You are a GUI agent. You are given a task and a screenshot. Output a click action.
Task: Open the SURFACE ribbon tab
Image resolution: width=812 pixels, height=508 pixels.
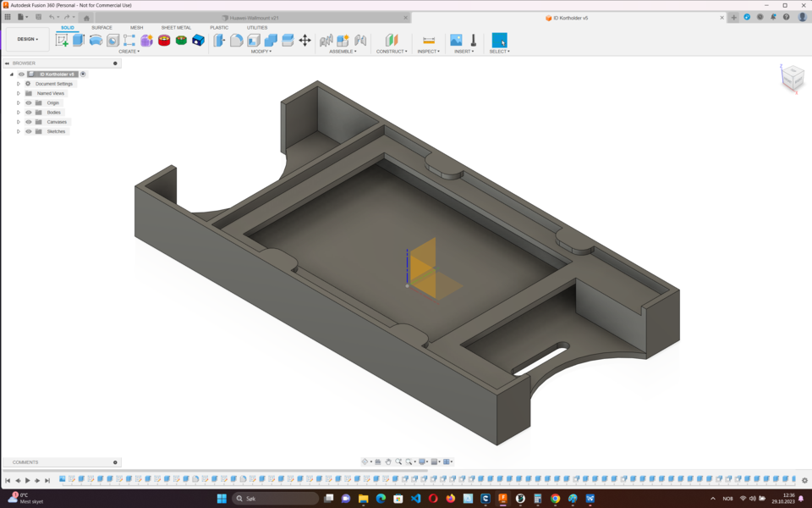[102, 27]
